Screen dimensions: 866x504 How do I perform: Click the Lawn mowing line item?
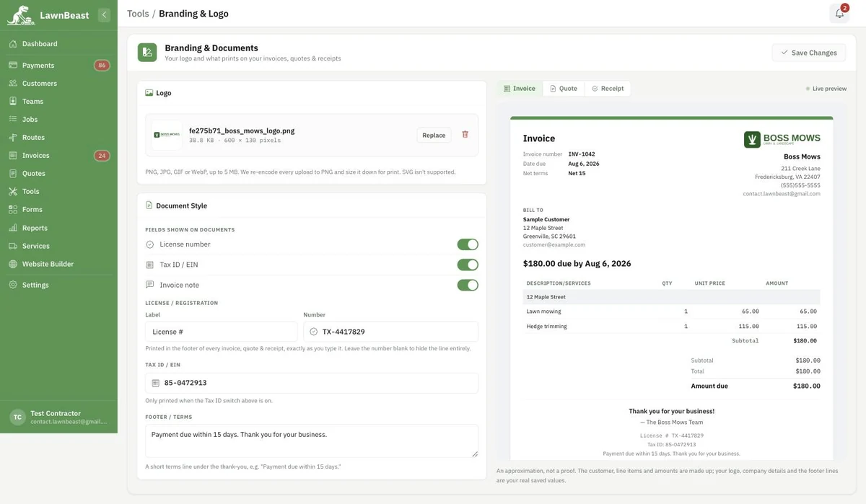point(671,311)
